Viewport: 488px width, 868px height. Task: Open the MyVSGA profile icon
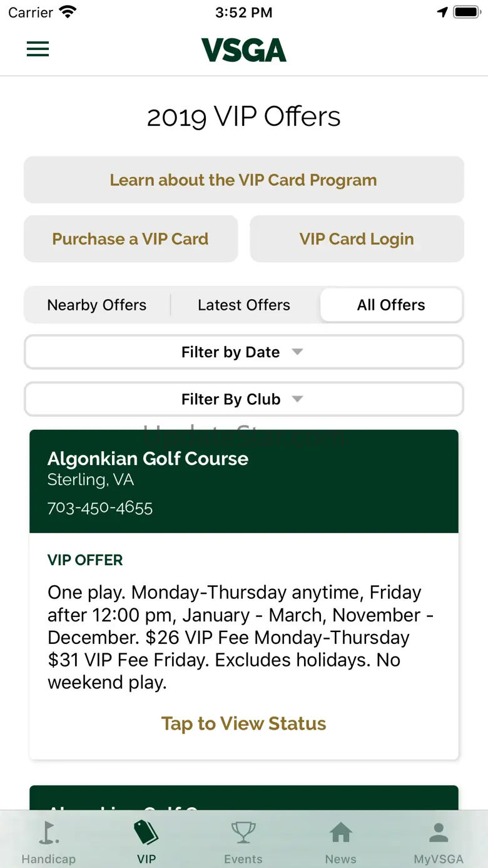[439, 832]
